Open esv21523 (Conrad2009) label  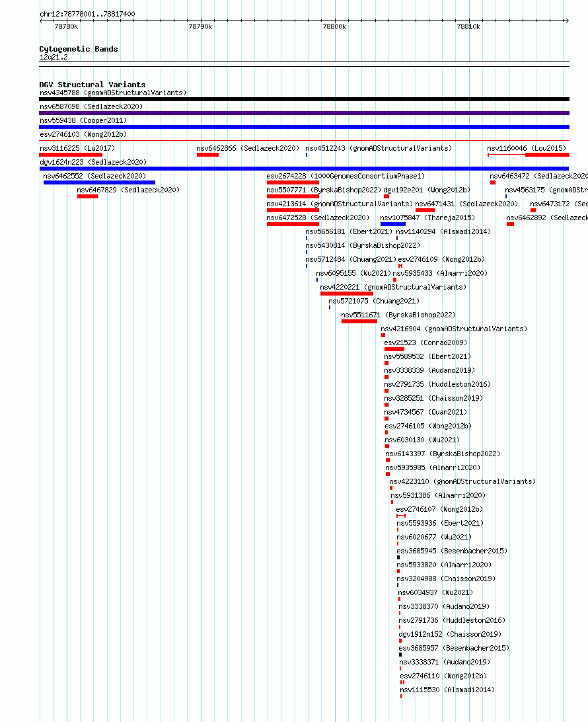click(425, 342)
